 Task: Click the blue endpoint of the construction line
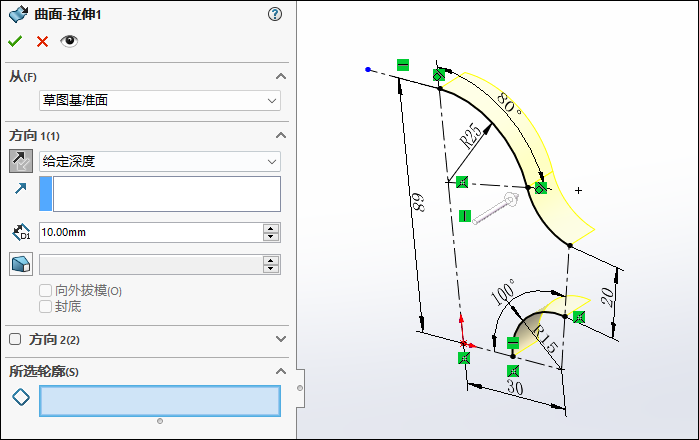[x=368, y=70]
